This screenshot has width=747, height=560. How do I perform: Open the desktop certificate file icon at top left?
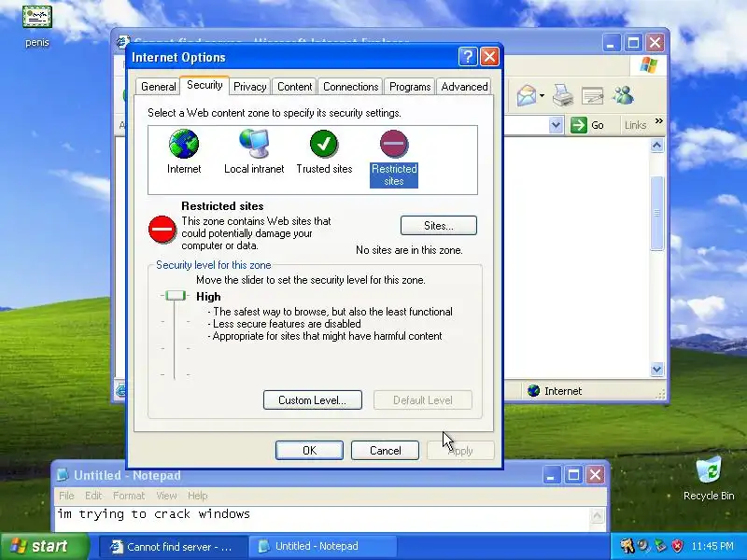[x=37, y=17]
